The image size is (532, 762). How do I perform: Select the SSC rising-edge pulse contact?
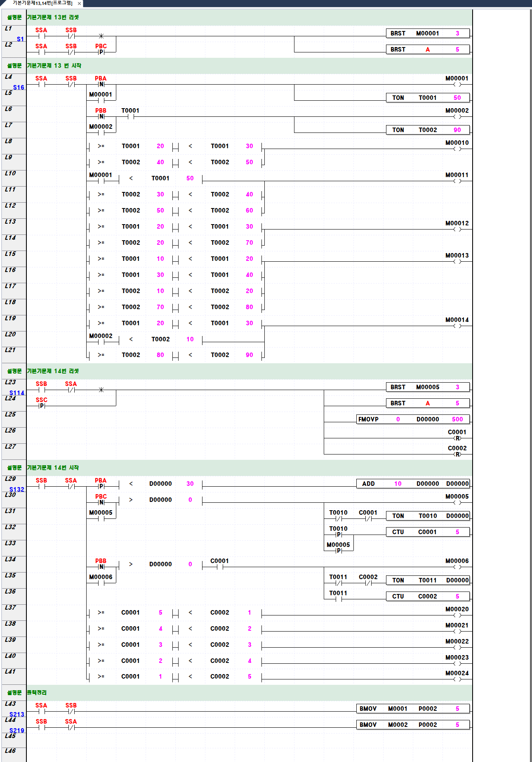[41, 405]
